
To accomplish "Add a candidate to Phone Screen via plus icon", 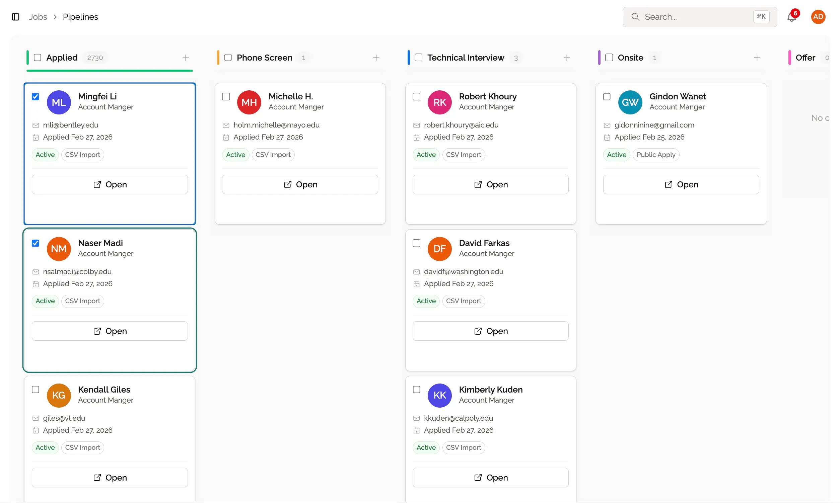I will tap(376, 58).
